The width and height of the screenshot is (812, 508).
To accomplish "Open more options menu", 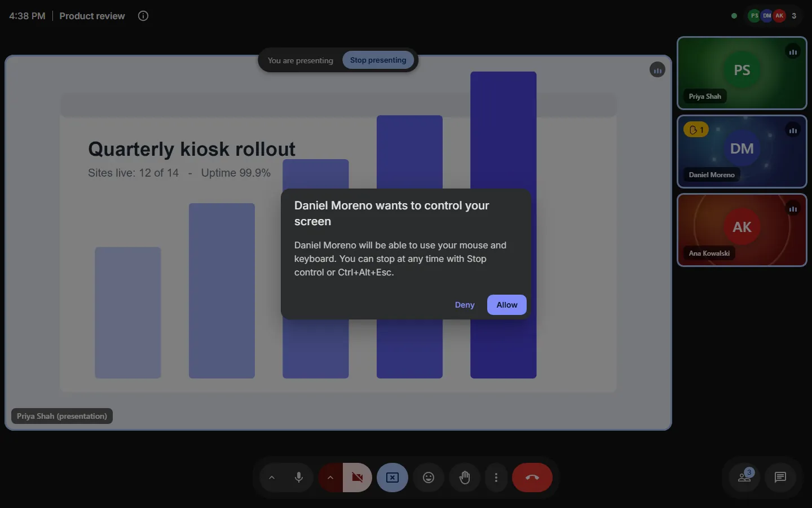I will click(x=496, y=478).
